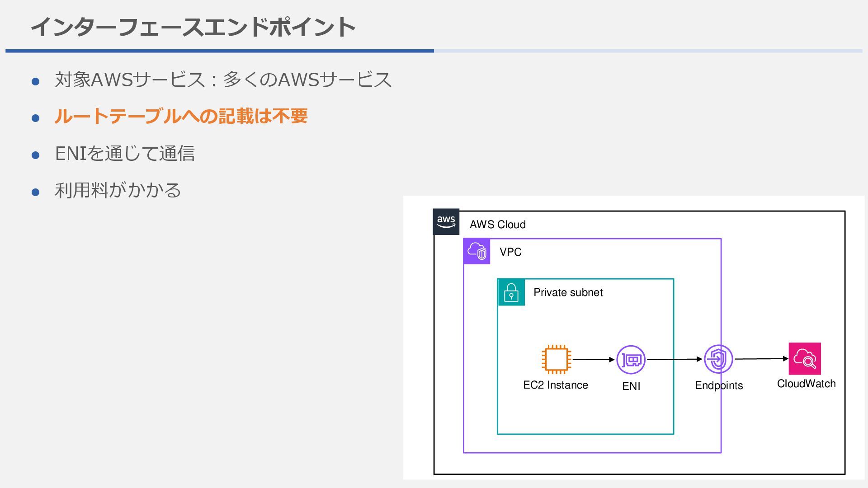Select the Endpoints shield icon
The height and width of the screenshot is (488, 868).
click(x=718, y=359)
